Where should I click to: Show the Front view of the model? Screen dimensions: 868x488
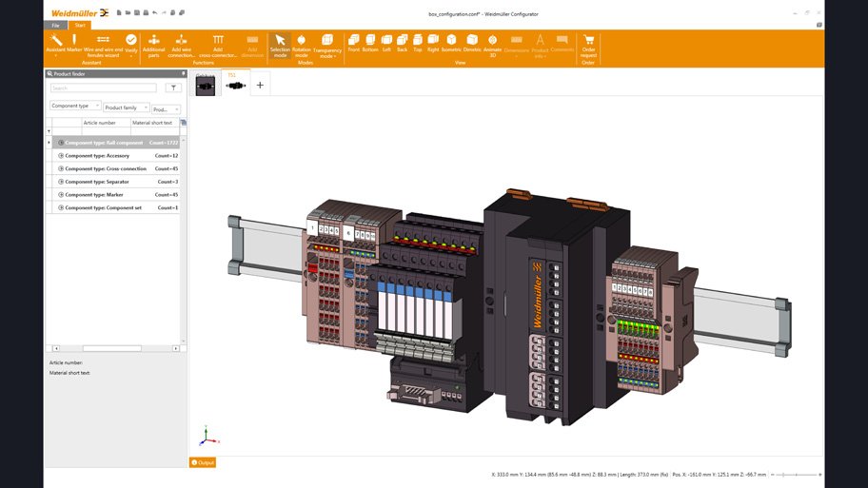point(353,44)
